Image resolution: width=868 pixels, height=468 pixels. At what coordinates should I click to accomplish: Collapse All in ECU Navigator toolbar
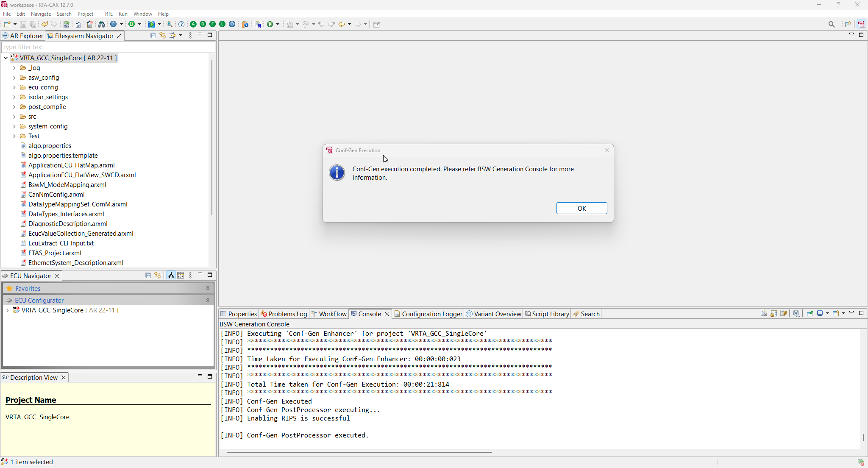tap(148, 276)
